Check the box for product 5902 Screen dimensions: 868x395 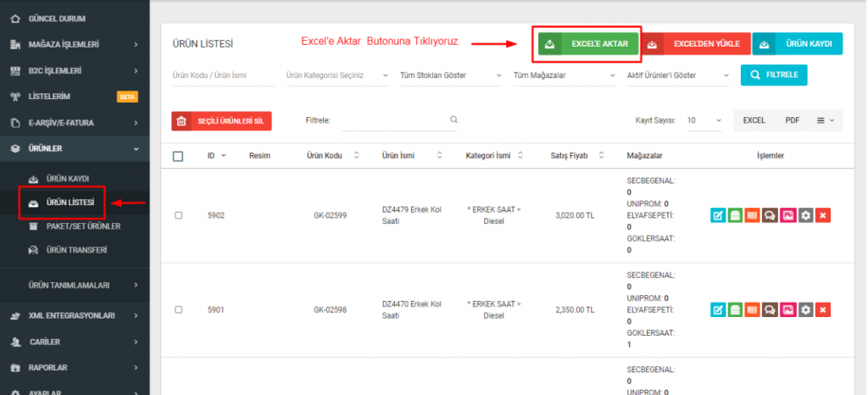pyautogui.click(x=178, y=215)
